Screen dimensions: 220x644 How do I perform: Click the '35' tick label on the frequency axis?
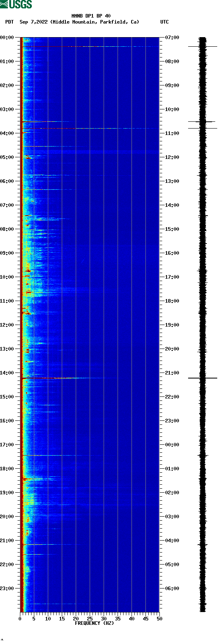coord(118,619)
